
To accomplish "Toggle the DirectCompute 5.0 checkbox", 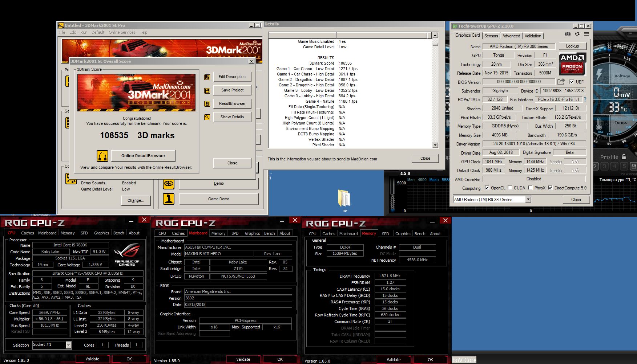I will point(550,188).
